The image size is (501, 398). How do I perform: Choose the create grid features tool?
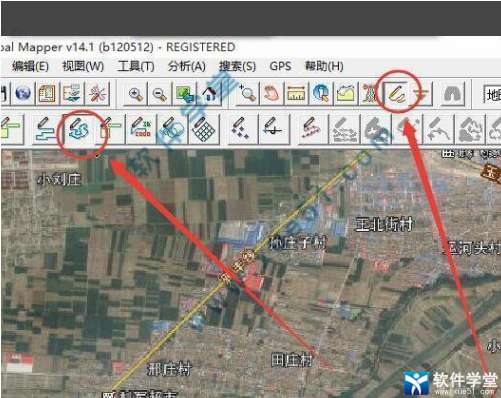(x=204, y=129)
